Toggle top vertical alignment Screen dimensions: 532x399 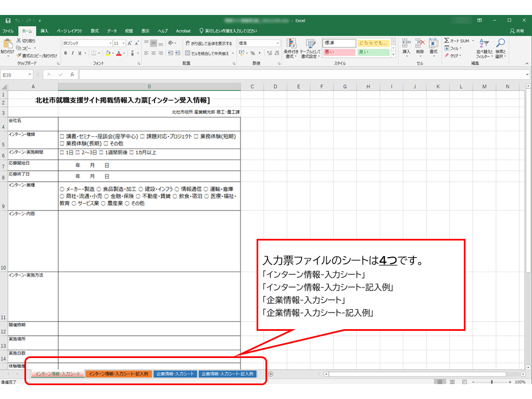tap(146, 43)
